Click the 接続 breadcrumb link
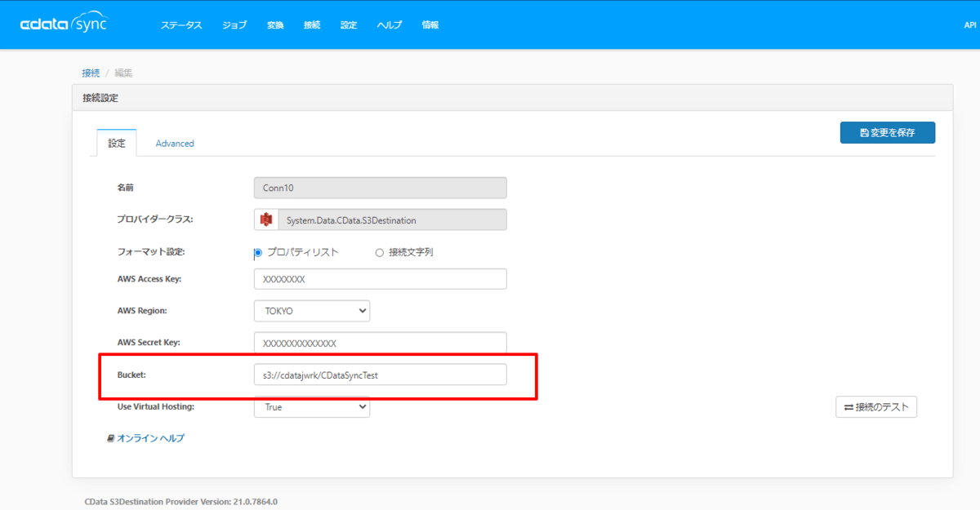 [x=91, y=73]
